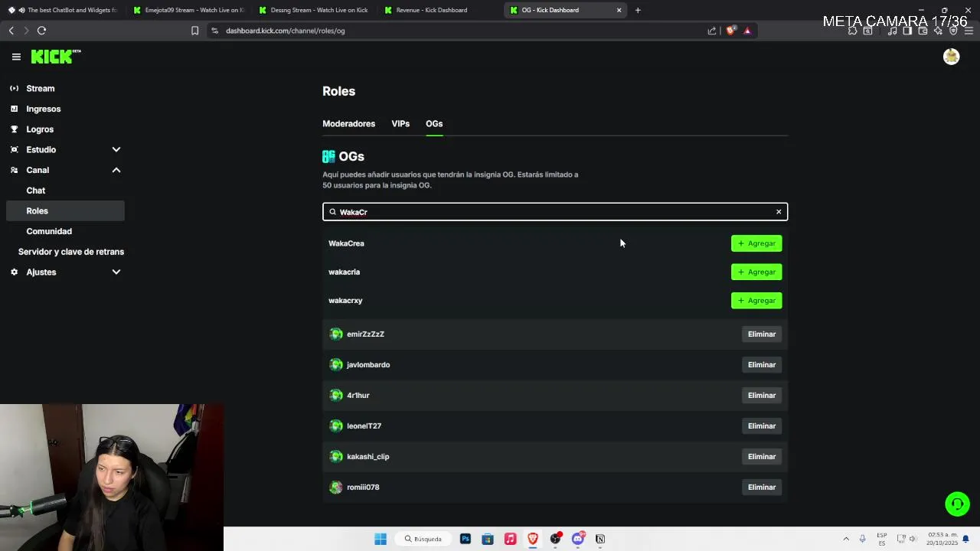
Task: Open the user profile avatar menu
Action: point(951,57)
